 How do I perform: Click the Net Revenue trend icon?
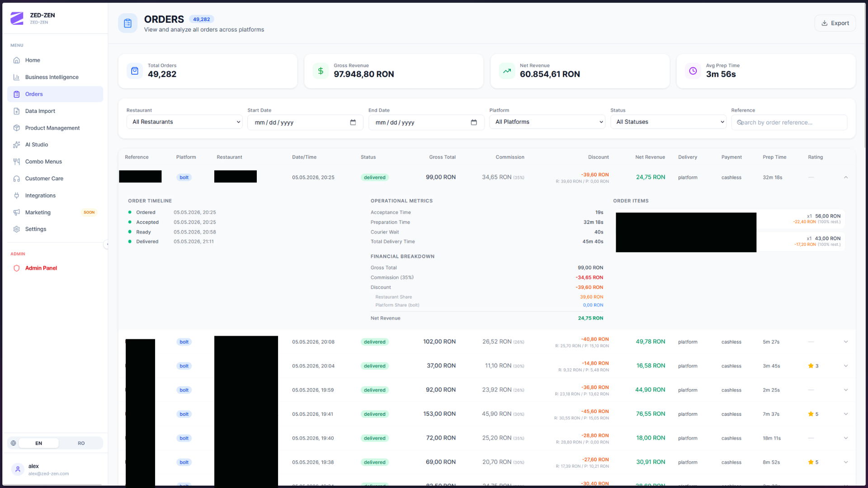[507, 71]
